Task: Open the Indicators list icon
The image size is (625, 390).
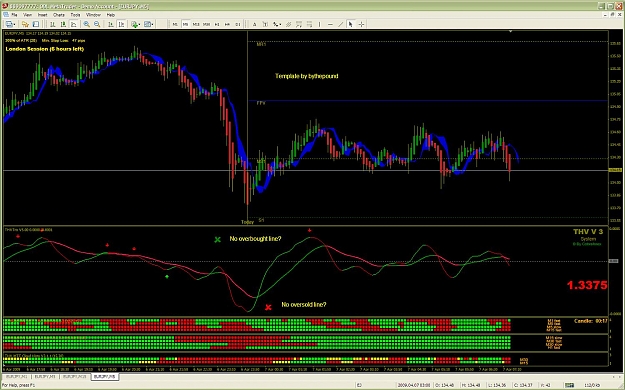Action: tap(135, 24)
